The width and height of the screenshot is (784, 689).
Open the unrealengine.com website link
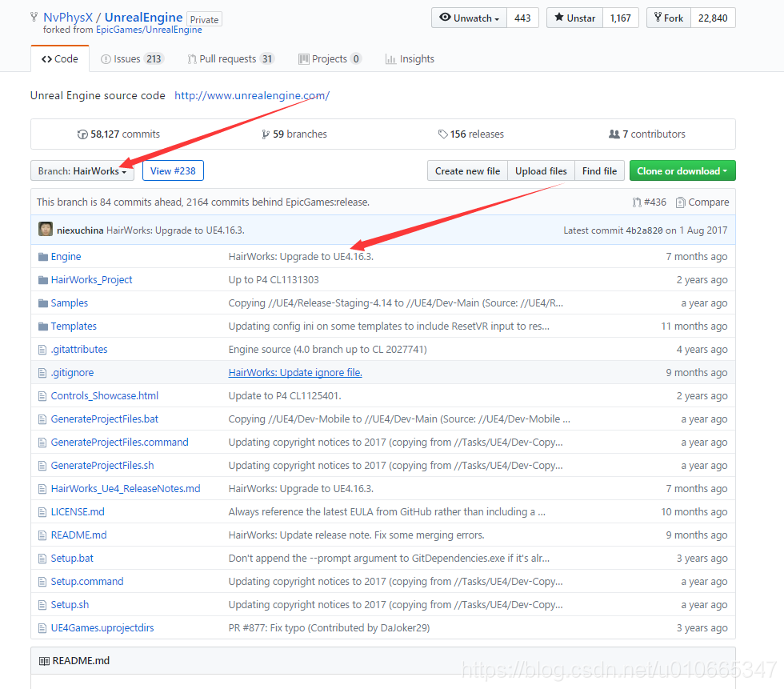(252, 95)
